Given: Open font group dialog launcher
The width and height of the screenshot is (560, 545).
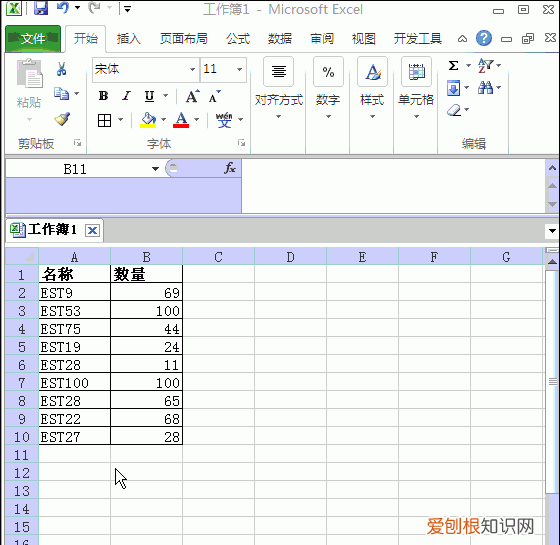Looking at the screenshot, I should (x=241, y=143).
